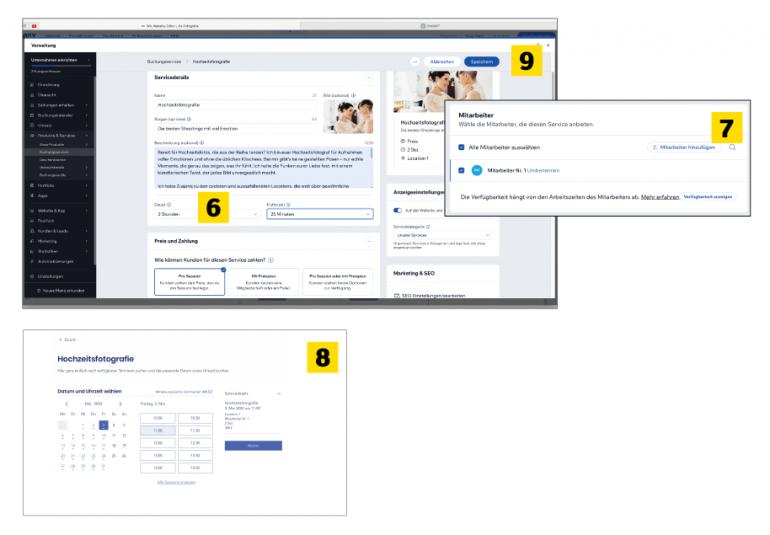
Task: Open the Dauer dropdown showing 2 Stunden
Action: click(x=206, y=214)
